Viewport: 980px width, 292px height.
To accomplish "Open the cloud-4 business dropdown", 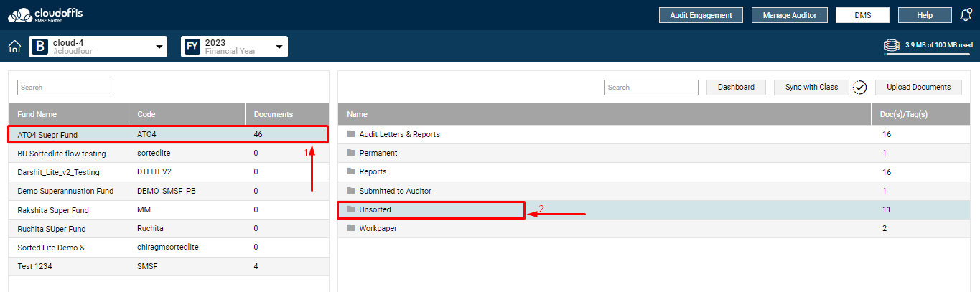I will click(x=98, y=47).
